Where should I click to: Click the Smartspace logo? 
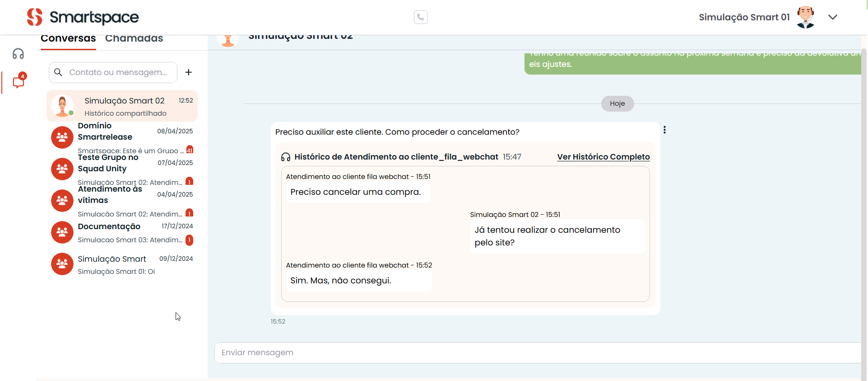click(x=83, y=17)
